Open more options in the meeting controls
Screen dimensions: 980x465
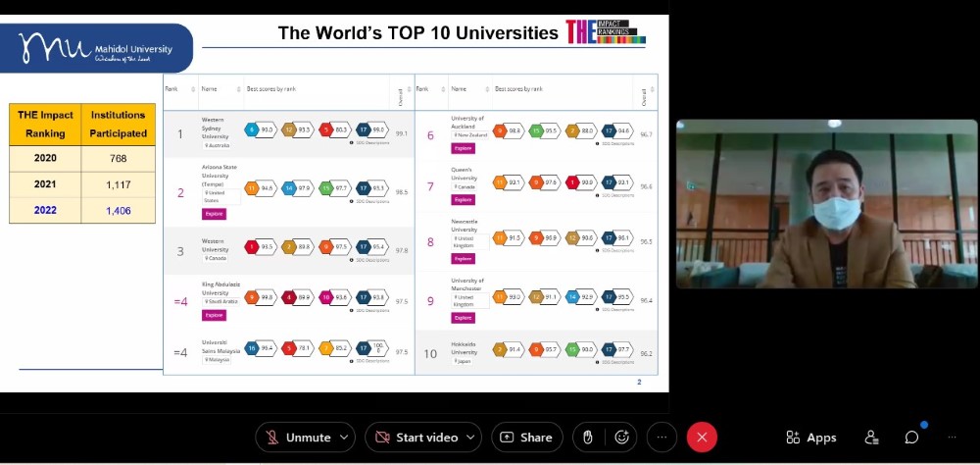(x=662, y=438)
